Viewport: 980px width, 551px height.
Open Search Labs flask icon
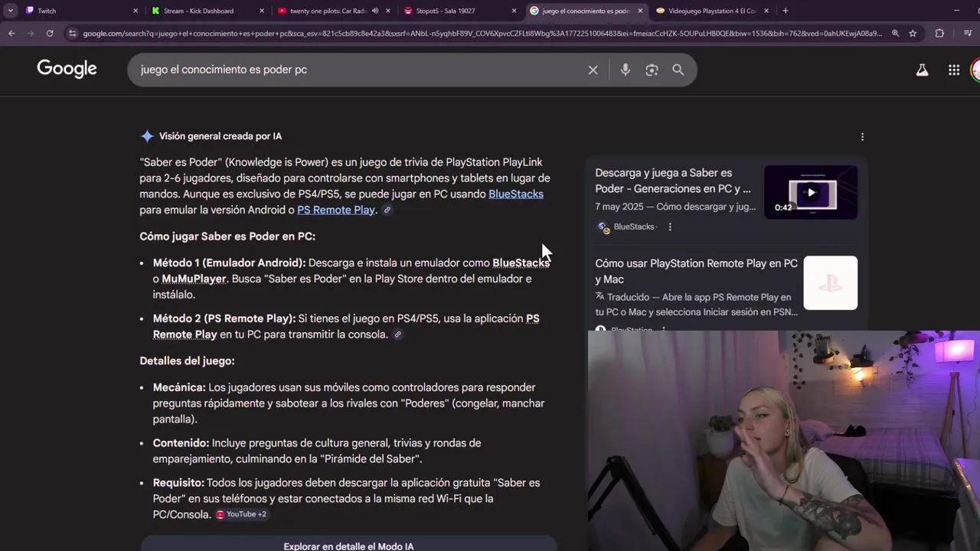point(922,70)
